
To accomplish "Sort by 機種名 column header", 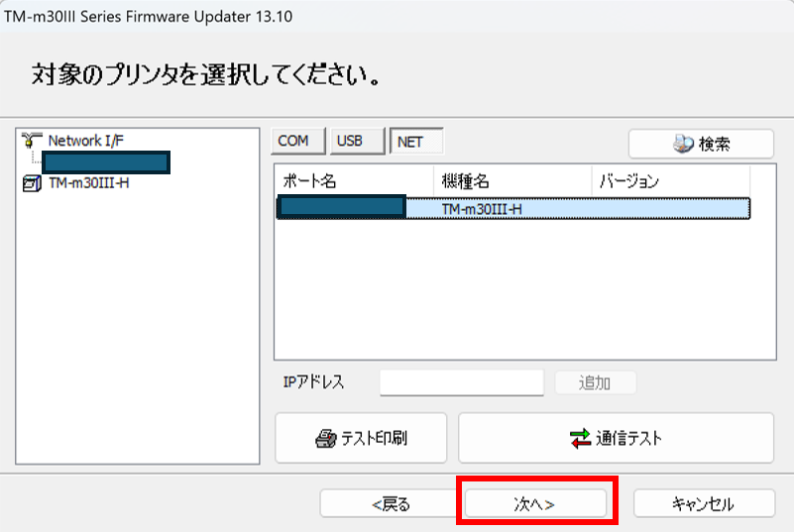I will click(512, 180).
